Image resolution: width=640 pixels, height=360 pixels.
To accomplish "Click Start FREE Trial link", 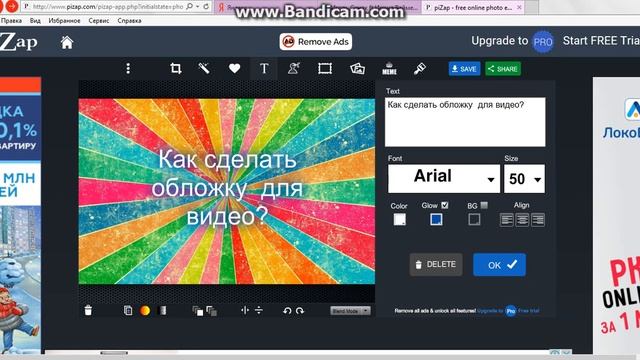I will point(601,41).
